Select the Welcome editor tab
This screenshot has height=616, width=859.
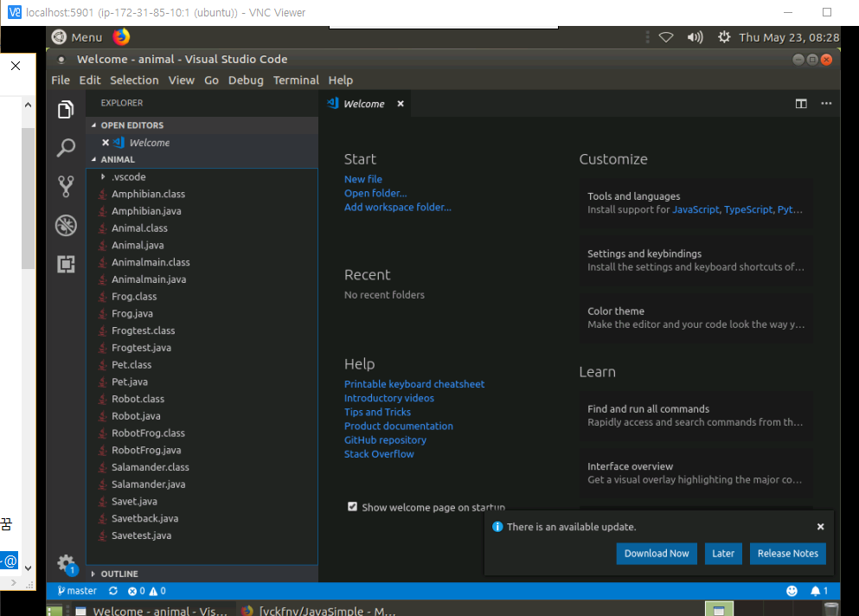coord(364,104)
